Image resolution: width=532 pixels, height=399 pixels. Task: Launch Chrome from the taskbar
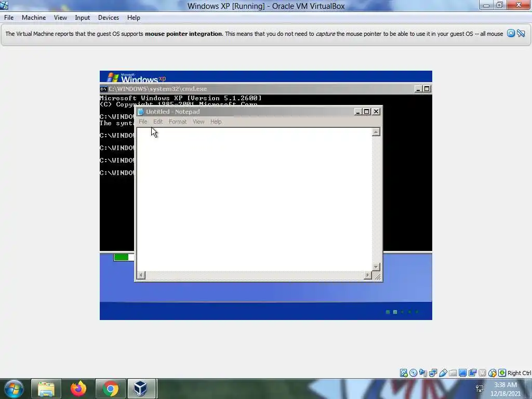point(110,389)
